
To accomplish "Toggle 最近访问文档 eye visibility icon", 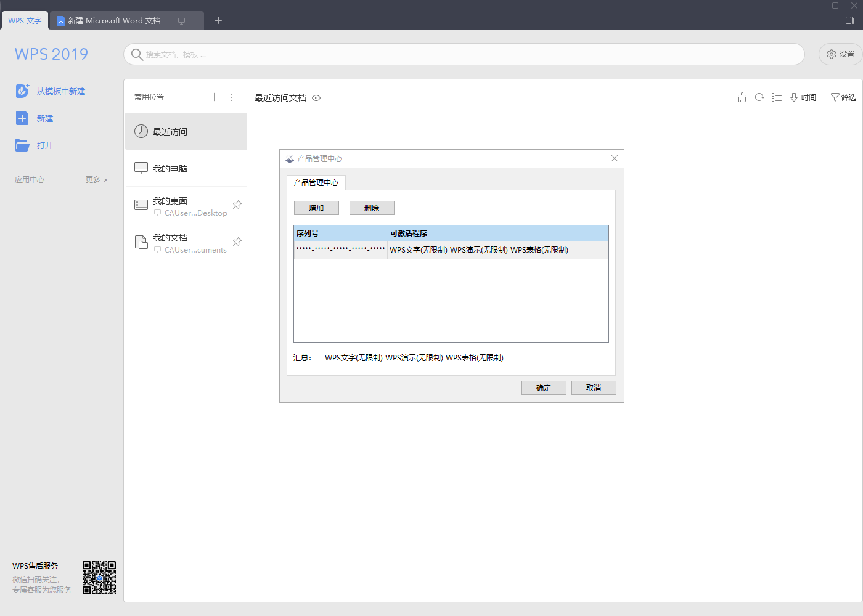I will click(316, 98).
